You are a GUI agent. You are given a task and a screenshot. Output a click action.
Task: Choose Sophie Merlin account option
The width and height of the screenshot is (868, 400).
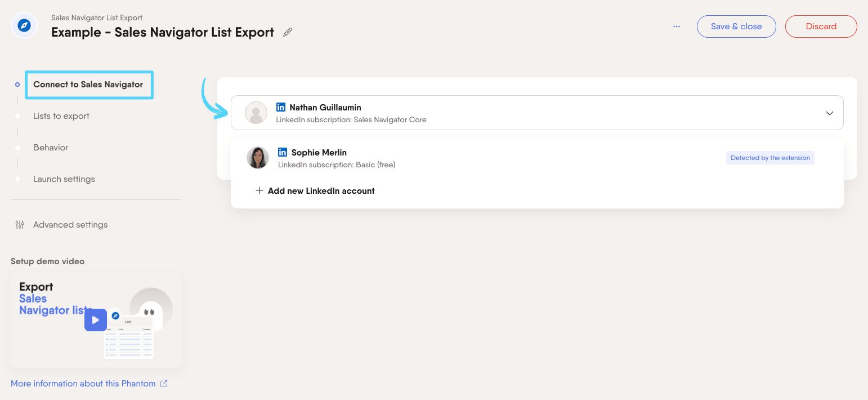click(x=537, y=158)
